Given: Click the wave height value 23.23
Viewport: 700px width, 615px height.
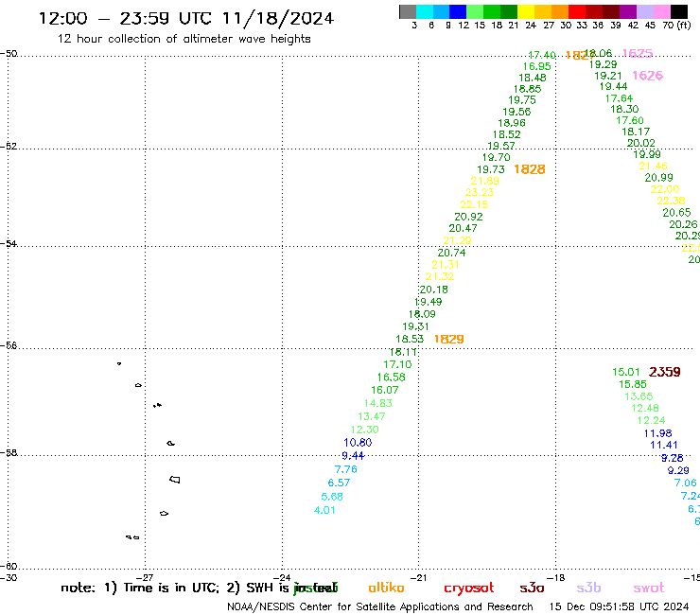Looking at the screenshot, I should pos(480,192).
